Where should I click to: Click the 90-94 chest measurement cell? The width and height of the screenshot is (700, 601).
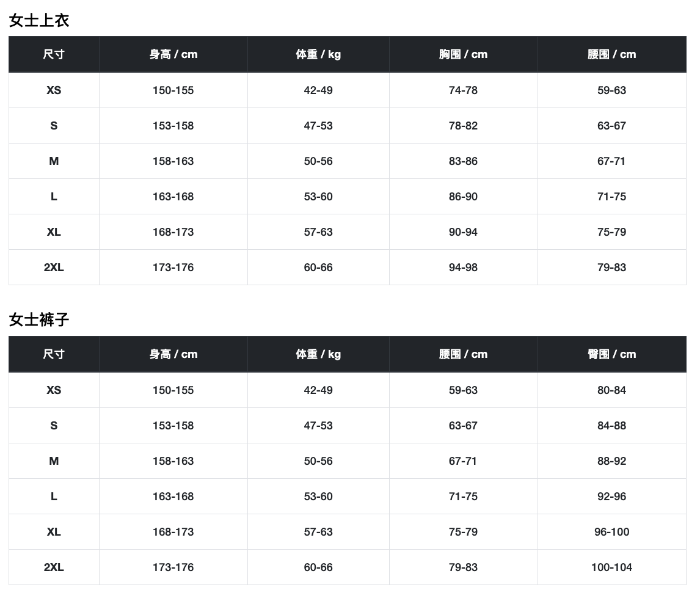[x=463, y=232]
